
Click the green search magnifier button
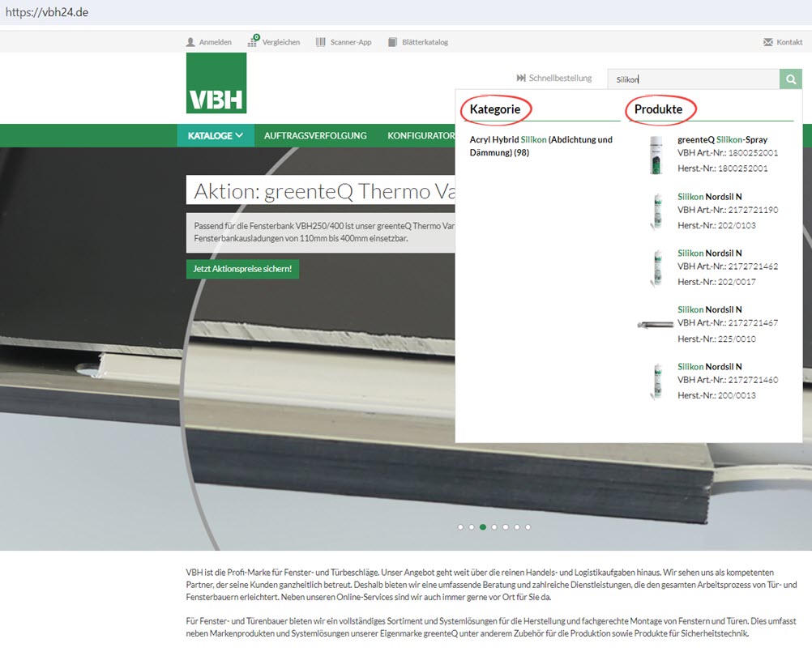click(x=791, y=79)
